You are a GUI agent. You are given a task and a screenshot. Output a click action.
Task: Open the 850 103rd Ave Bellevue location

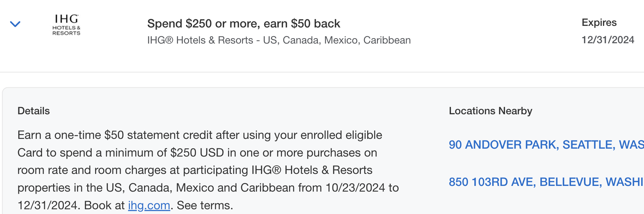[x=537, y=182]
